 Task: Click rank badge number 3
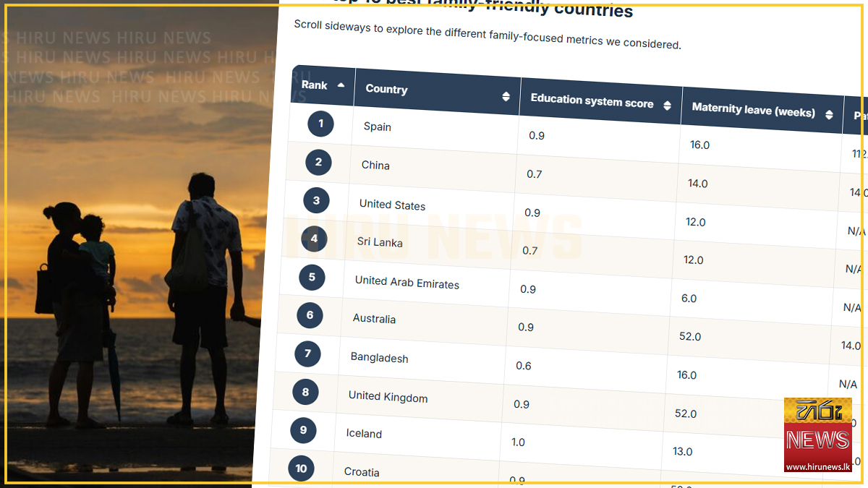(316, 200)
